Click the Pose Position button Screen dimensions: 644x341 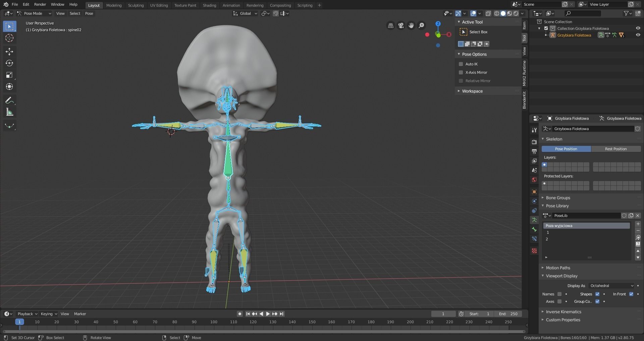coord(566,149)
